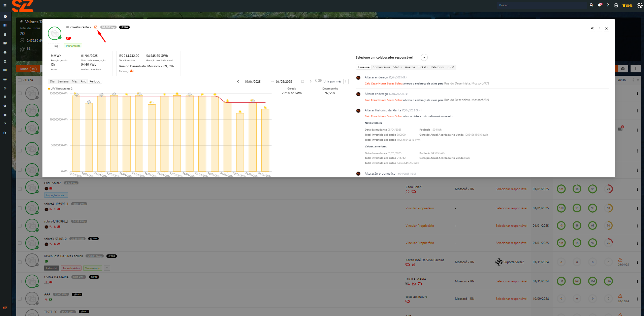This screenshot has width=644, height=316.
Task: Toggle the Unir por mês switch
Action: coord(318,81)
